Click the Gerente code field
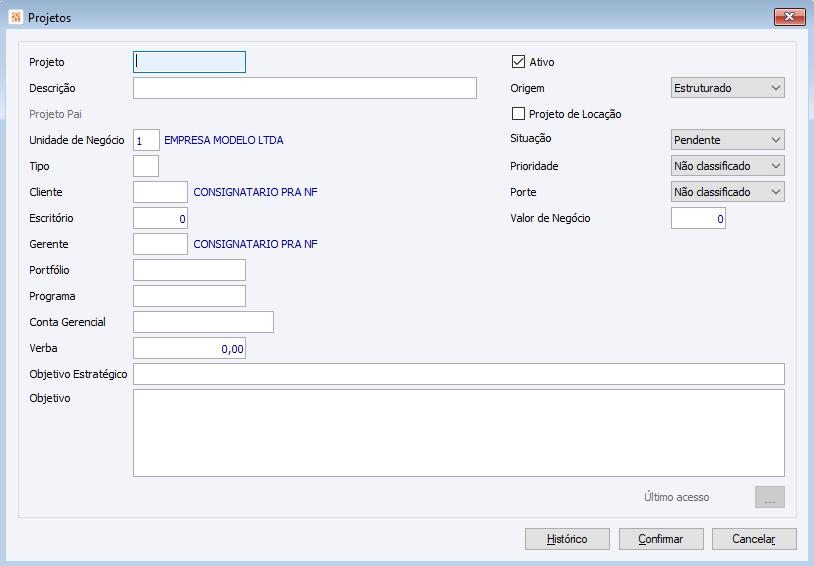This screenshot has height=566, width=814. click(x=160, y=244)
